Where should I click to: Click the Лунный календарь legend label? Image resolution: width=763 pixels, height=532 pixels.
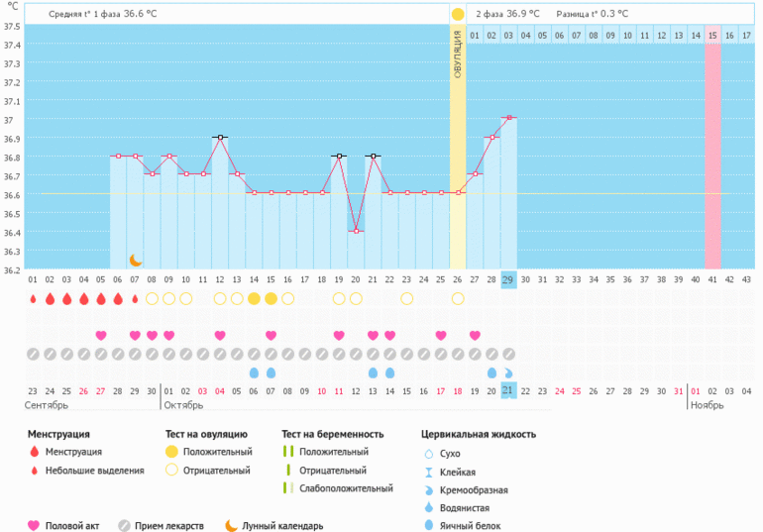click(283, 526)
